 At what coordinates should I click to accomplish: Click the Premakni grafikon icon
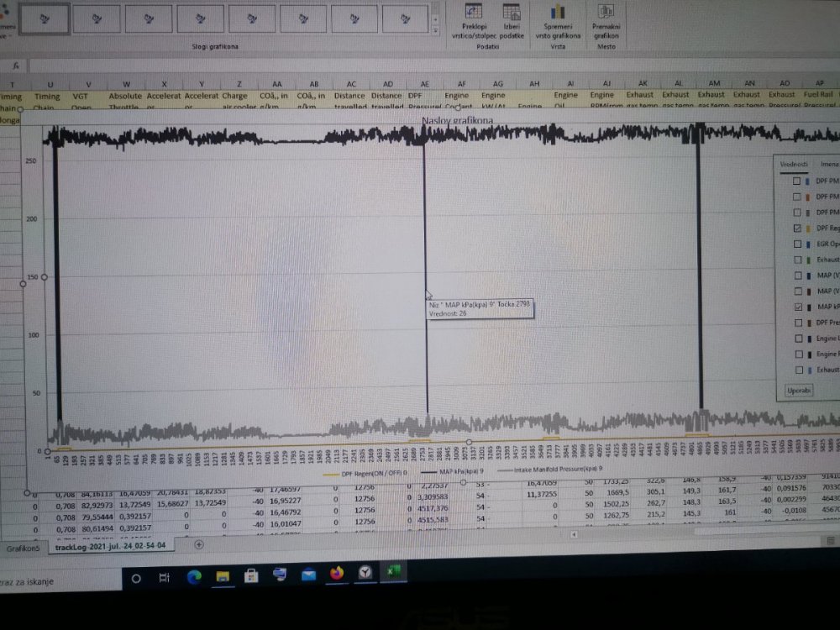[605, 12]
